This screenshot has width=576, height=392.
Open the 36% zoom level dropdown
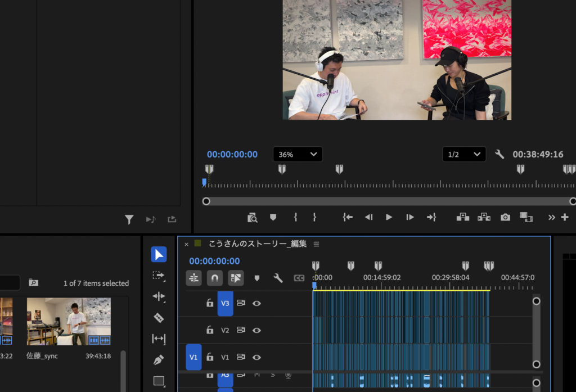pos(298,154)
